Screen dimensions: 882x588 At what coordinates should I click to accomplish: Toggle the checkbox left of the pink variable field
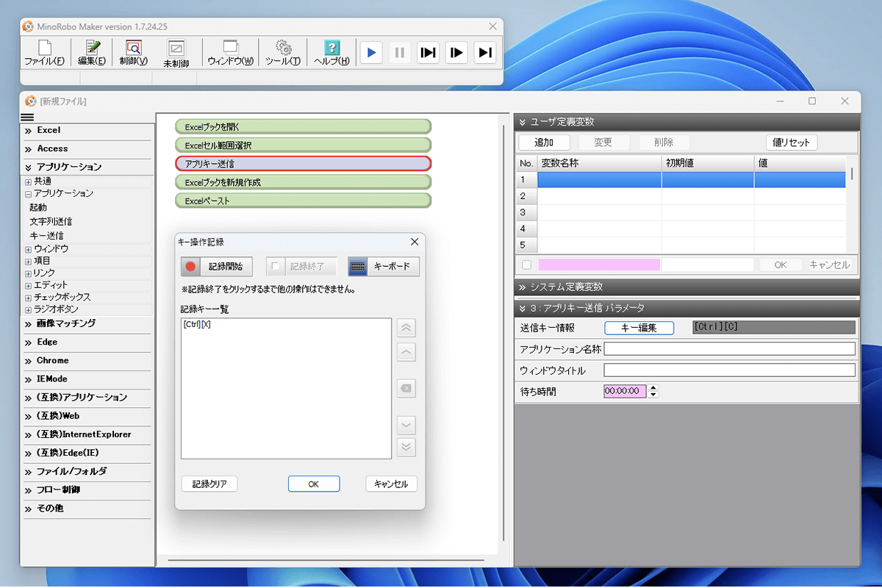coord(526,265)
